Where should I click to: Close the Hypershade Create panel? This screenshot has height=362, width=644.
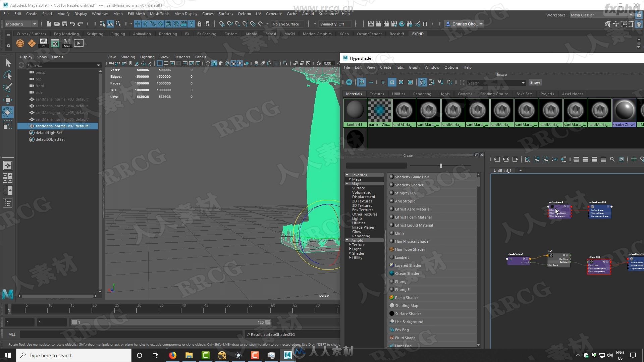pyautogui.click(x=482, y=155)
